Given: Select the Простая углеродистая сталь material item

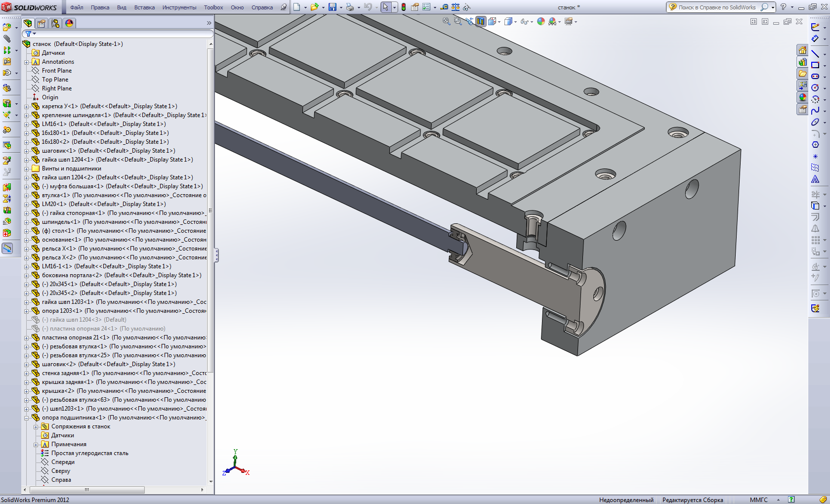Looking at the screenshot, I should pyautogui.click(x=89, y=453).
